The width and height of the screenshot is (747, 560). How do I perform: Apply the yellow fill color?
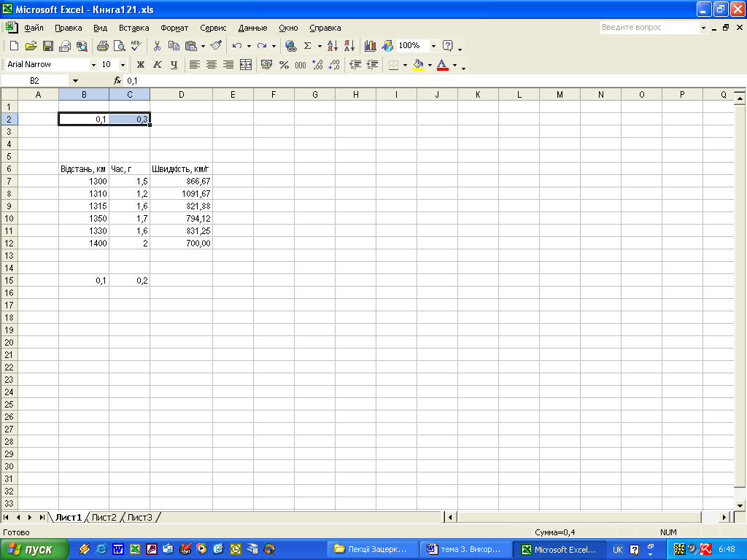pyautogui.click(x=418, y=65)
